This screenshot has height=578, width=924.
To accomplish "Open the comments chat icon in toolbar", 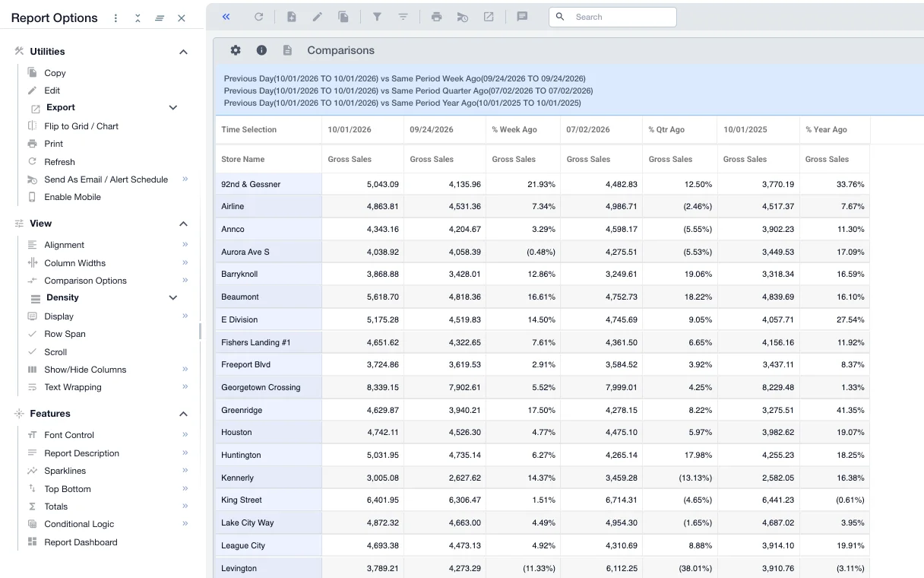I will pos(522,17).
